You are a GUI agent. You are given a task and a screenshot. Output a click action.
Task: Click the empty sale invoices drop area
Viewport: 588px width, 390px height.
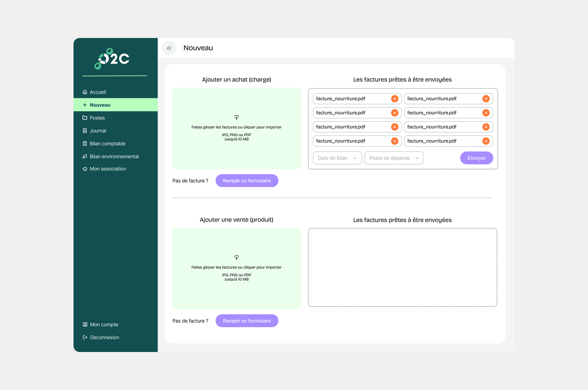[402, 267]
